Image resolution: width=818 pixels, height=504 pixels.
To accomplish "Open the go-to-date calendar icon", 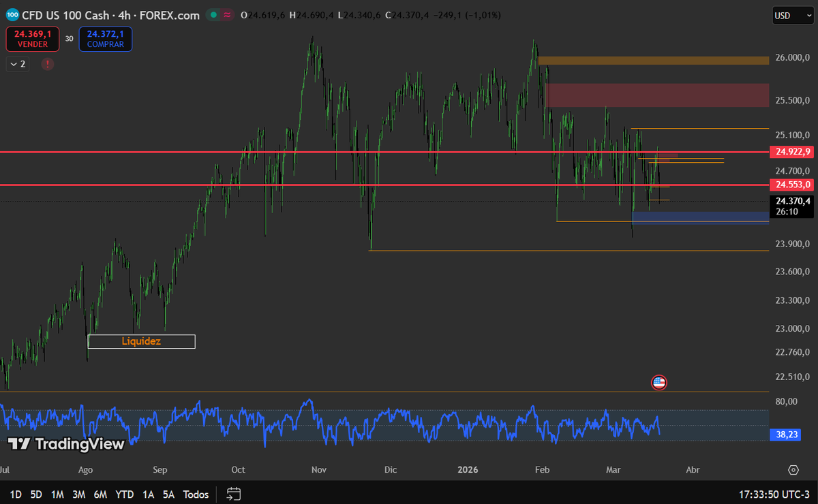I will (x=234, y=494).
